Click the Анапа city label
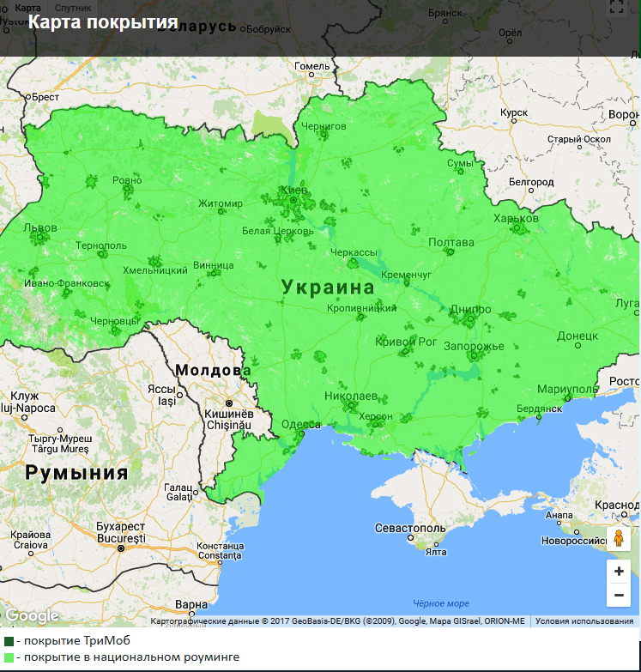The height and width of the screenshot is (672, 641). [559, 515]
